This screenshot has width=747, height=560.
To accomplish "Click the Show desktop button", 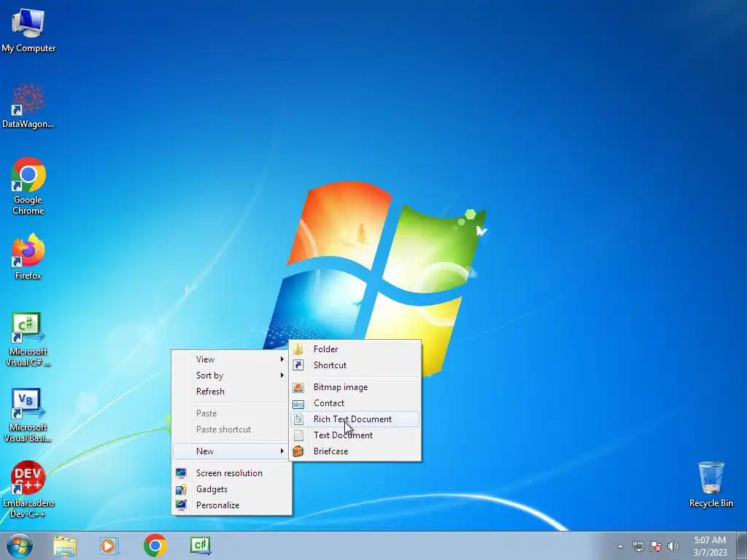I will pyautogui.click(x=742, y=545).
